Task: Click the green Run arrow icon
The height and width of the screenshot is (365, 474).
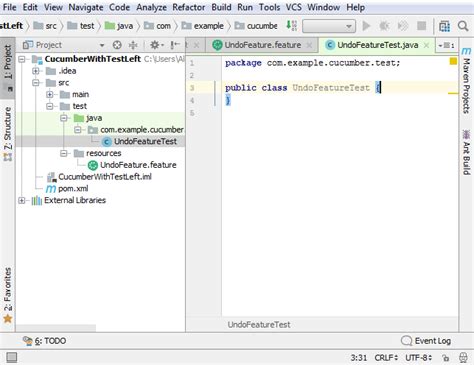Action: tap(366, 26)
